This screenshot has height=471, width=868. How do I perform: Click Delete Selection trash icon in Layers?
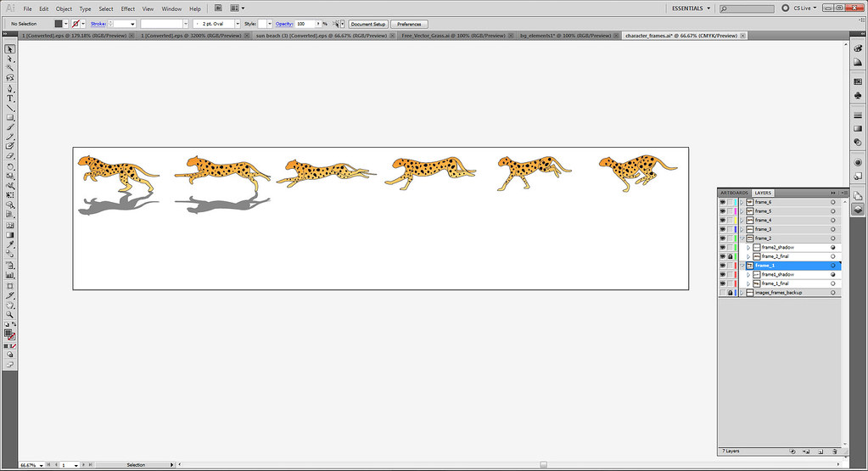[x=835, y=451]
